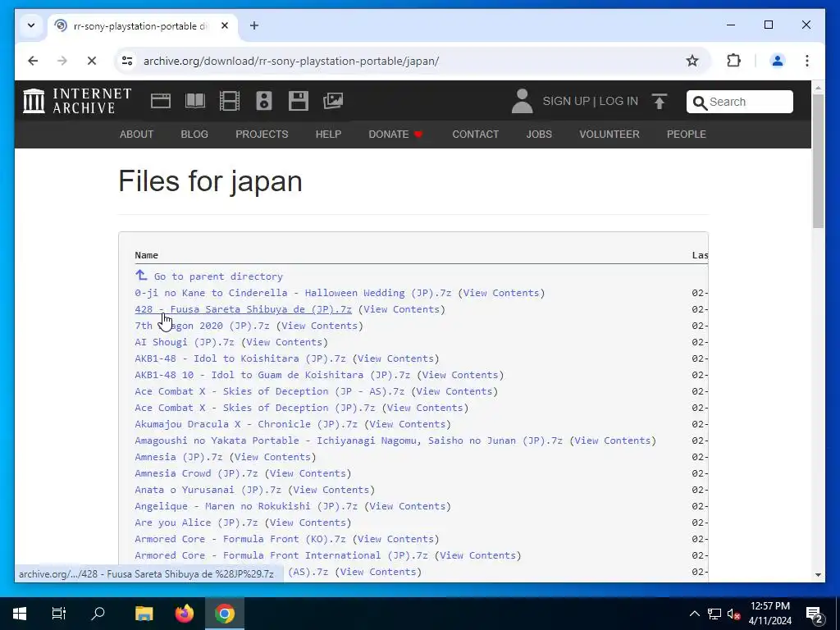View site information icon in address bar
This screenshot has height=630, width=840.
click(127, 61)
